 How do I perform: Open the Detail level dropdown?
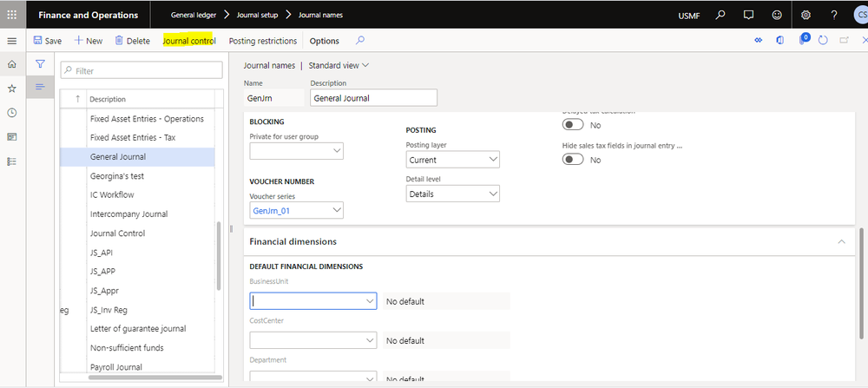(x=452, y=194)
